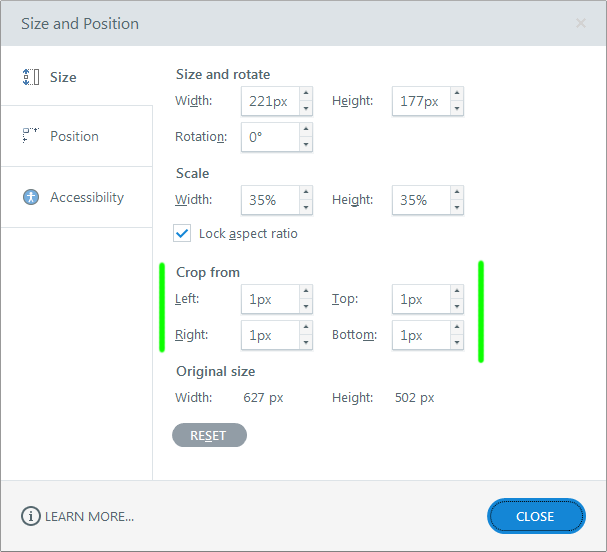Decrease the Crop from Bottom value

pos(457,342)
